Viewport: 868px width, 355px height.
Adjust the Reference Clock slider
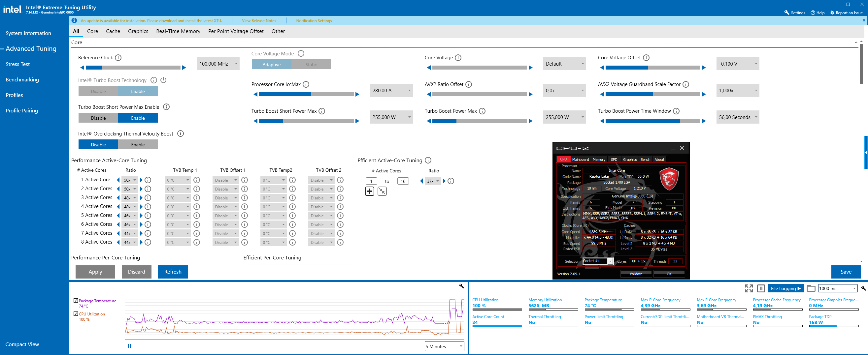tap(133, 67)
